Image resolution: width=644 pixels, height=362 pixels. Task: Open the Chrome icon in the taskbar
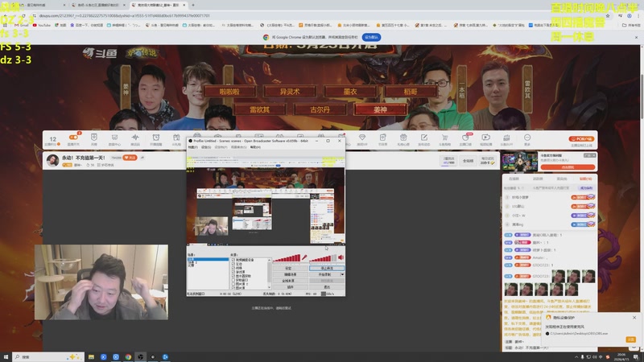tap(128, 357)
